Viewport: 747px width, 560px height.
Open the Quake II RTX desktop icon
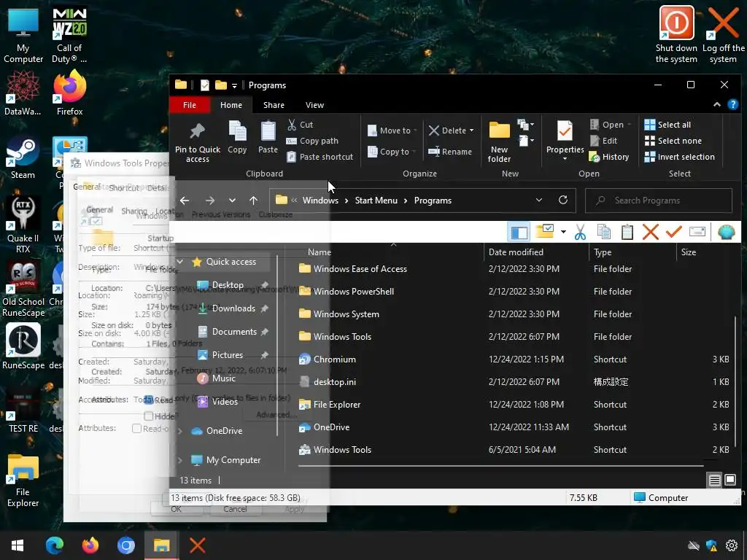tap(23, 225)
